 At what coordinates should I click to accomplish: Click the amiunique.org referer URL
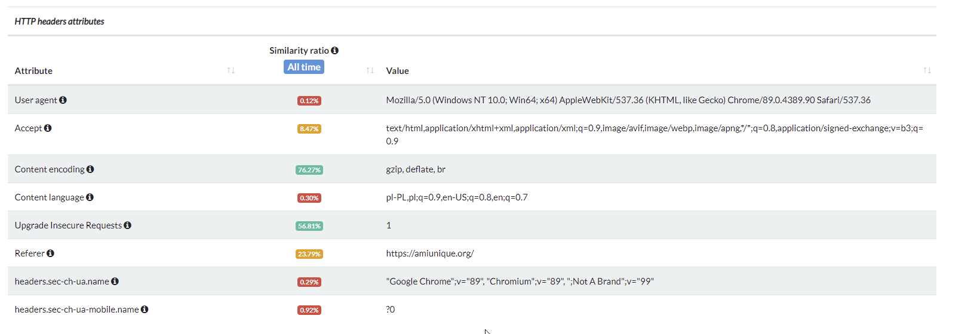coord(429,253)
